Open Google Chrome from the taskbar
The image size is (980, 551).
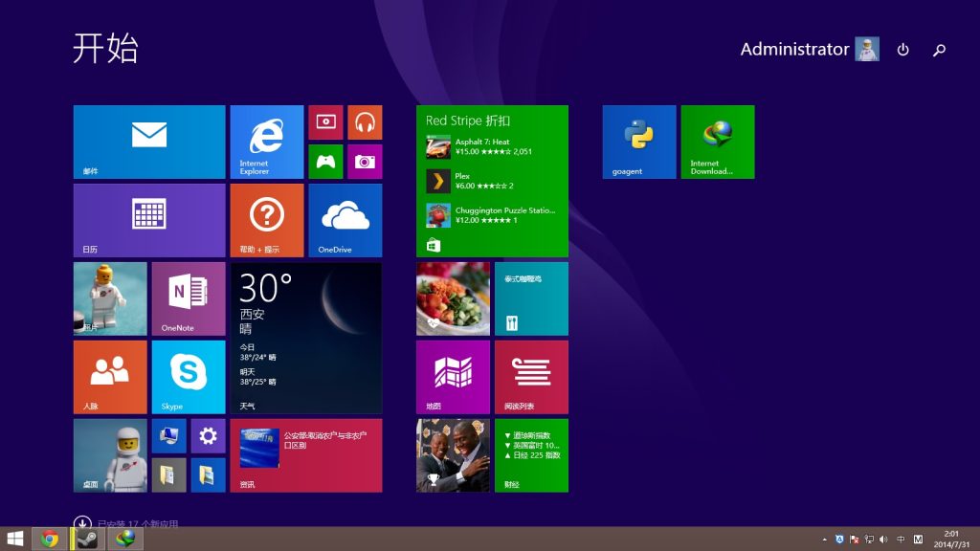tap(50, 539)
